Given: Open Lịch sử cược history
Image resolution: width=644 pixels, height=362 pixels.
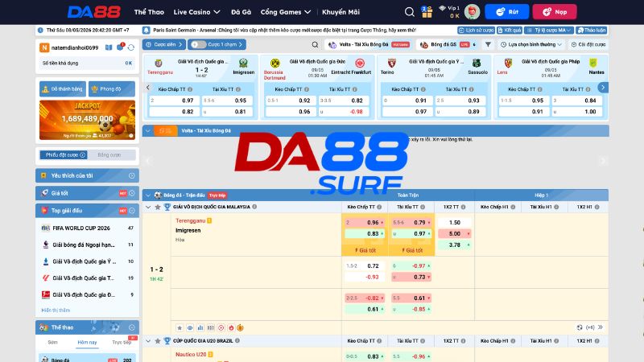Looking at the screenshot, I should coord(476,31).
